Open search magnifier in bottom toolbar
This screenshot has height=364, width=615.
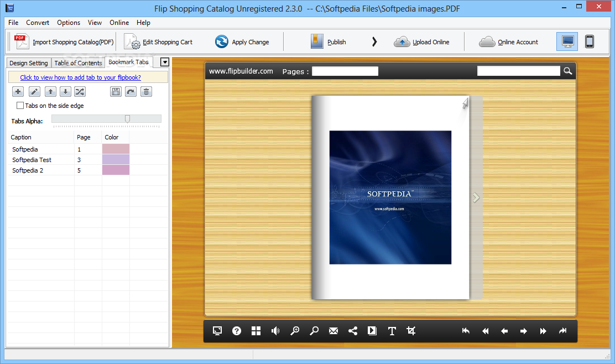(314, 331)
